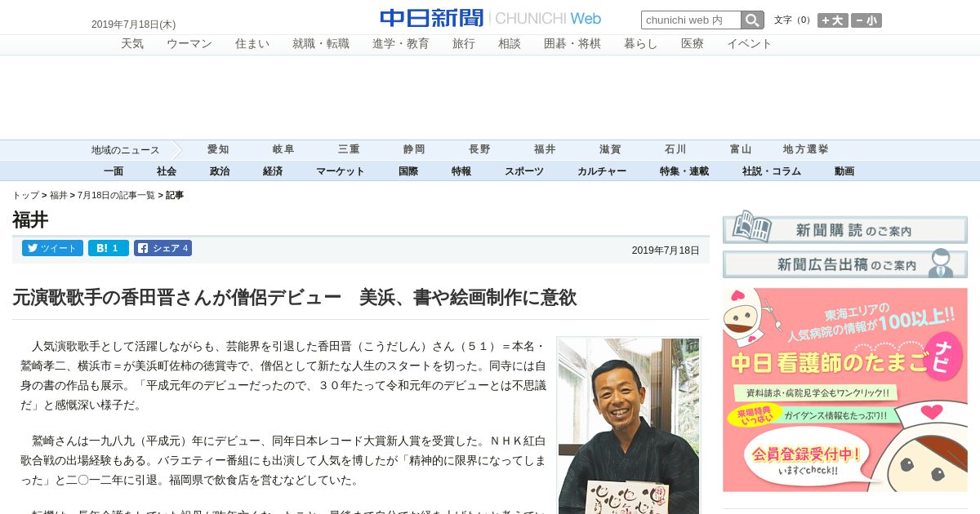Screen dimensions: 980x514
Task: Select 富山 regional news tab
Action: click(x=741, y=149)
